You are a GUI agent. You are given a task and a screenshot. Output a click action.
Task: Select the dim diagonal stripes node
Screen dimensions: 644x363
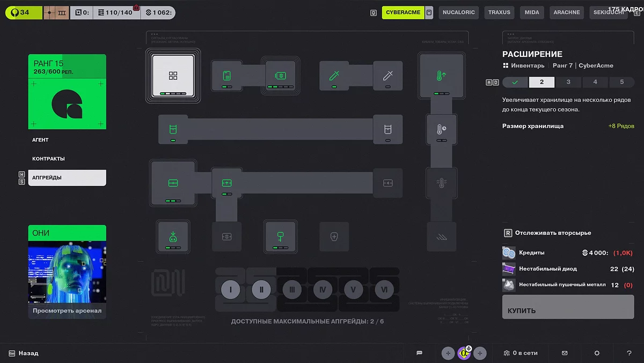coord(441,236)
